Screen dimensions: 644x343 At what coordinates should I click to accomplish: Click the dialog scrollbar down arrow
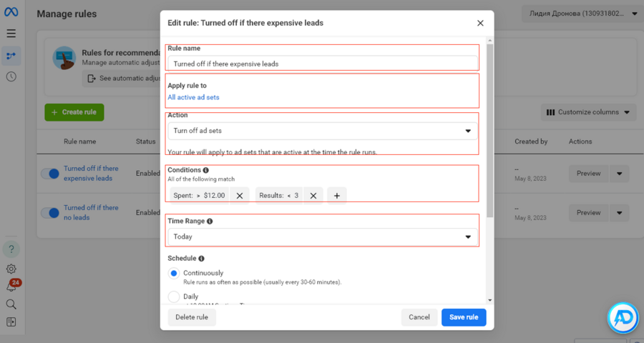(x=489, y=300)
